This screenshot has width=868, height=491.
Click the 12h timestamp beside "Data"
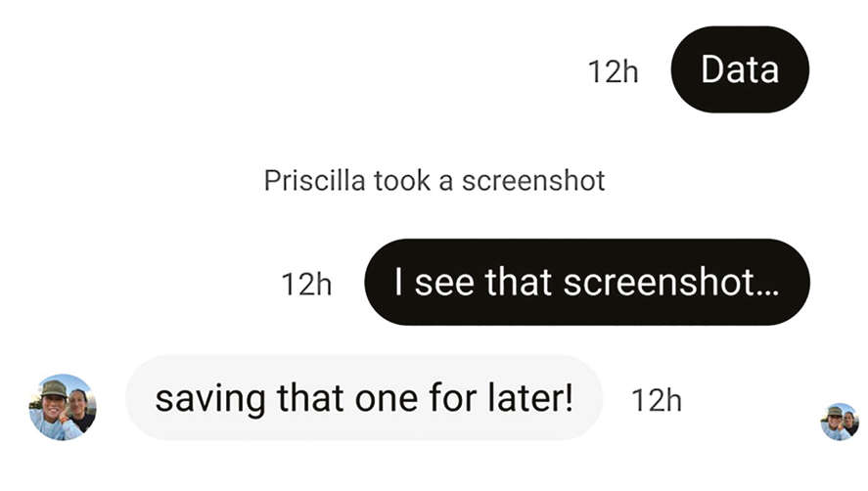(613, 71)
